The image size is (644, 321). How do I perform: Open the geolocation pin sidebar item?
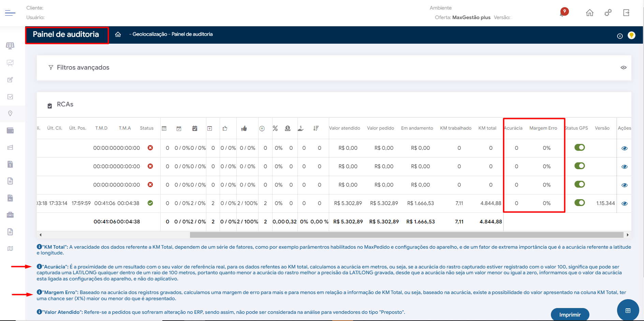pos(10,114)
